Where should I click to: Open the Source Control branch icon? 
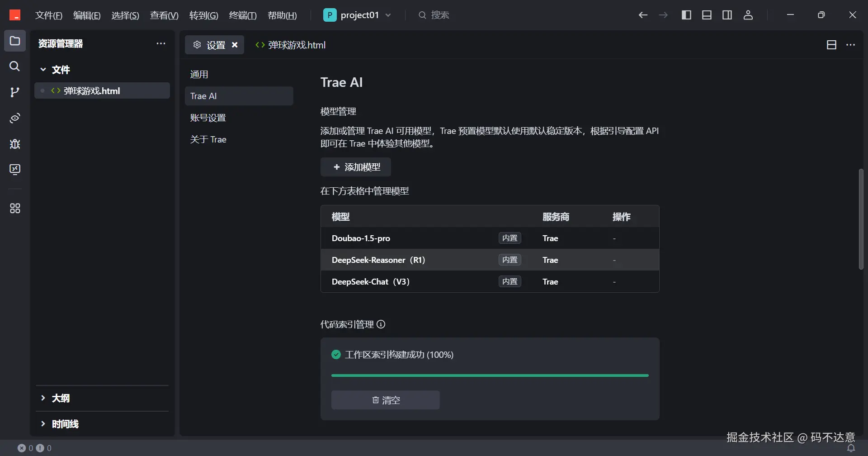click(15, 92)
